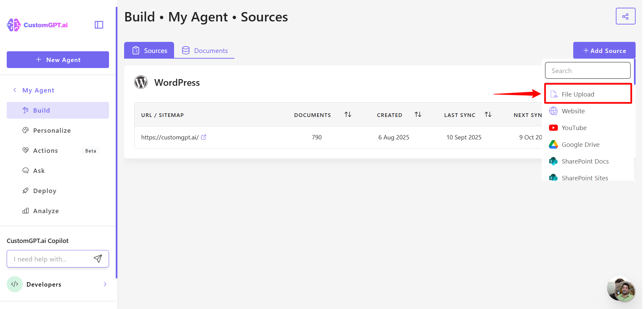The width and height of the screenshot is (644, 309).
Task: Click the share icon button
Action: (x=626, y=16)
